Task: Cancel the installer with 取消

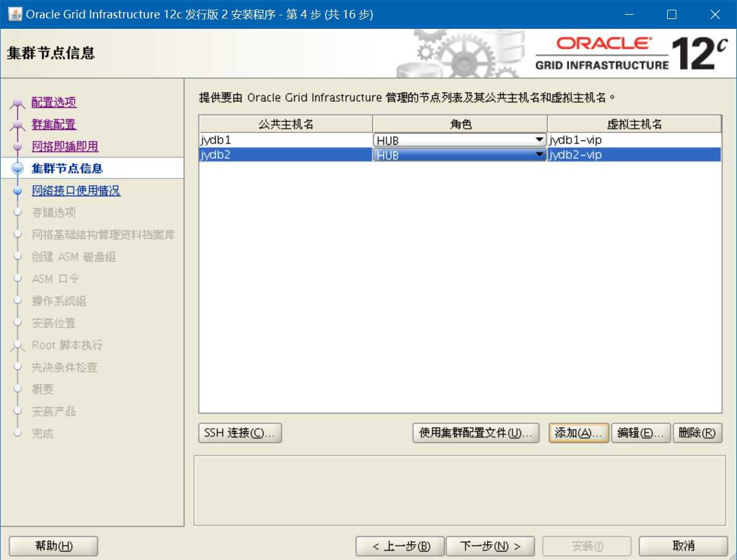Action: coord(683,546)
